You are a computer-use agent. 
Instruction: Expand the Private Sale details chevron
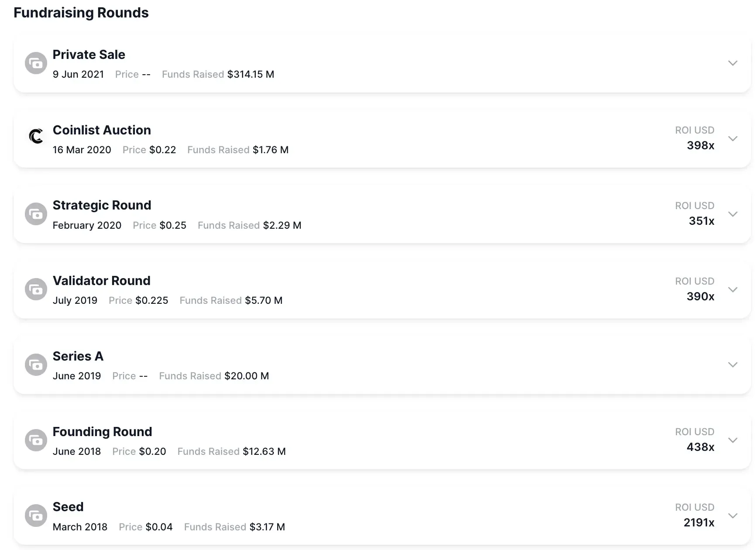pyautogui.click(x=733, y=63)
